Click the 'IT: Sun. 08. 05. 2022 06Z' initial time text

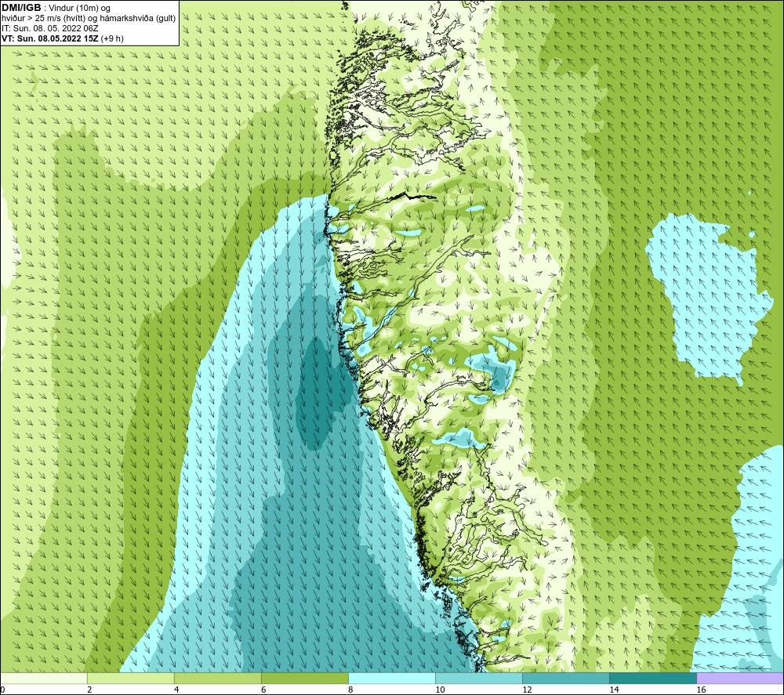point(50,28)
